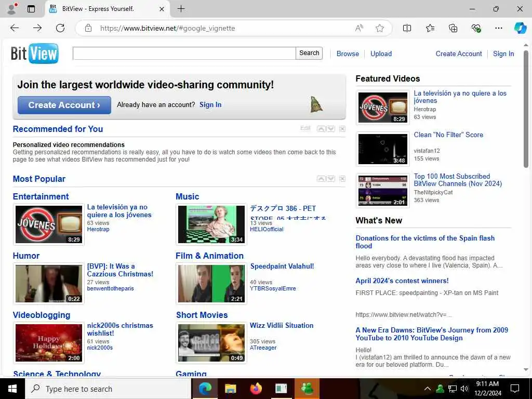Open channel link benwenttotheparis
532x399 pixels.
[x=110, y=289]
